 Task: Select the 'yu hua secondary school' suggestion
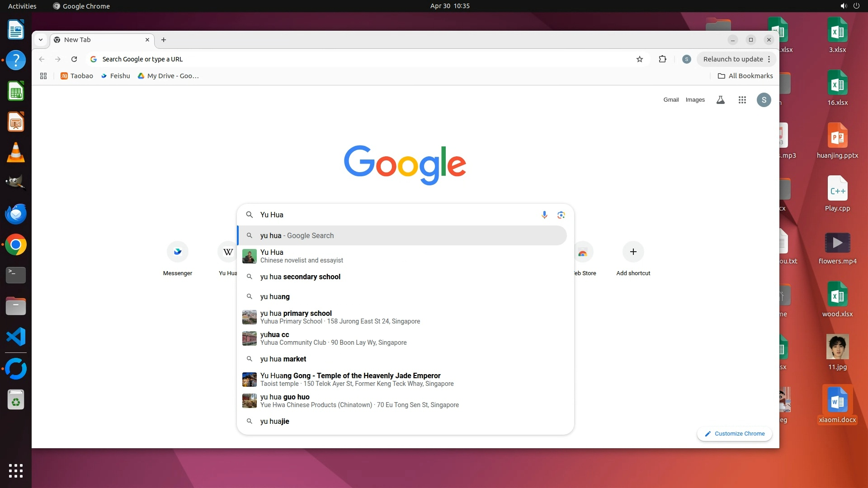300,277
